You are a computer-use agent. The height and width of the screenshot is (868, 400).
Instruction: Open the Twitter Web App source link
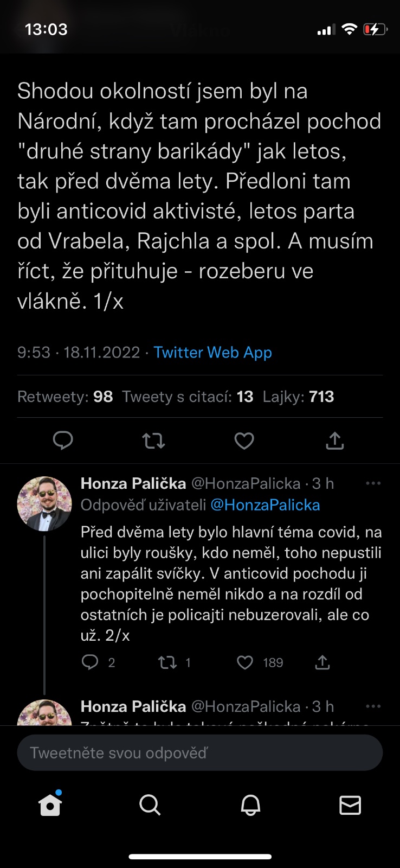[212, 353]
